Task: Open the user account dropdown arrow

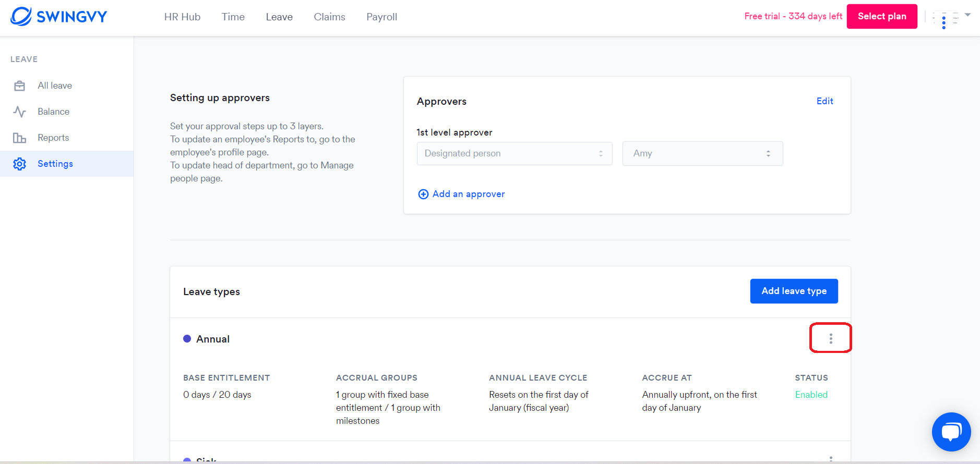Action: pyautogui.click(x=967, y=15)
